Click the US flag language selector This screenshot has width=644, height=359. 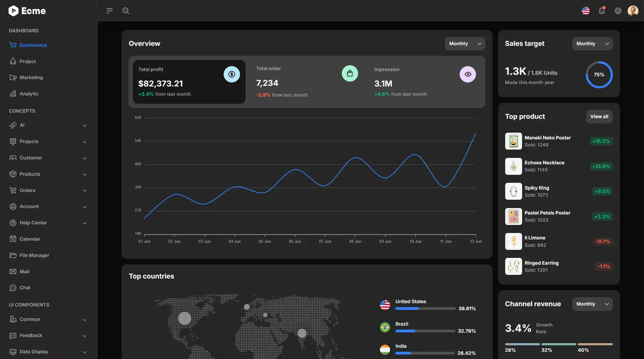[x=586, y=11]
